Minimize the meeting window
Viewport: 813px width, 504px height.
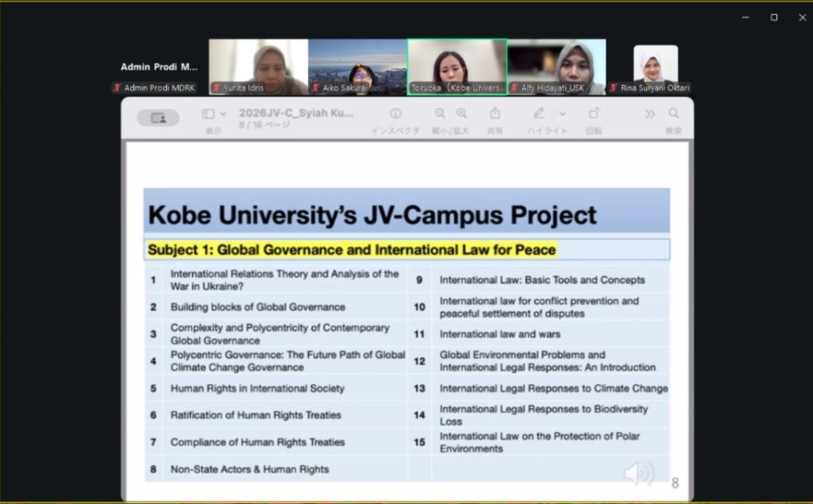point(745,17)
